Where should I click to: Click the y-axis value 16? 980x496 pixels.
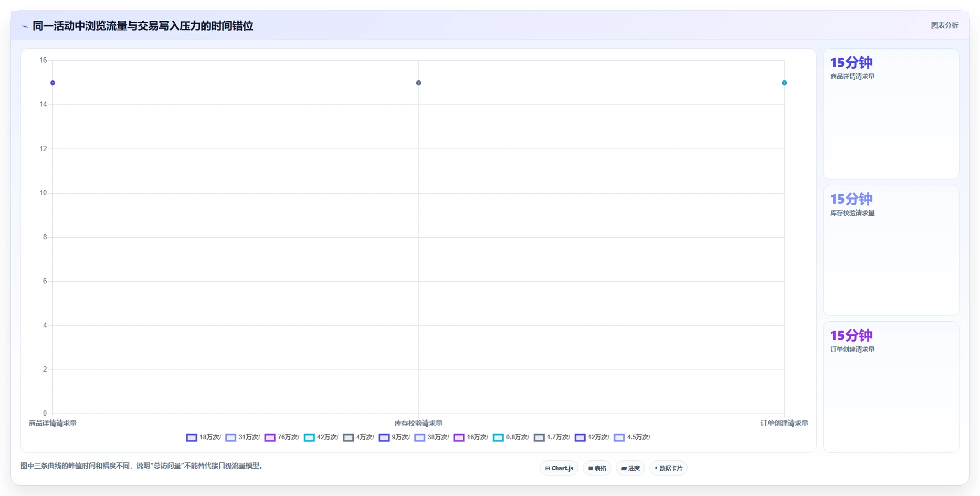(x=43, y=60)
